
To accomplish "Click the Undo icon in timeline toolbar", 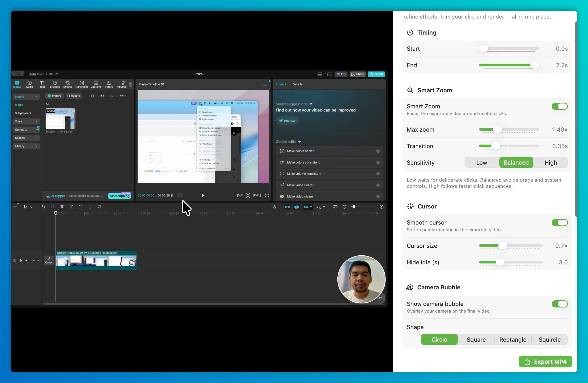I will click(x=43, y=207).
